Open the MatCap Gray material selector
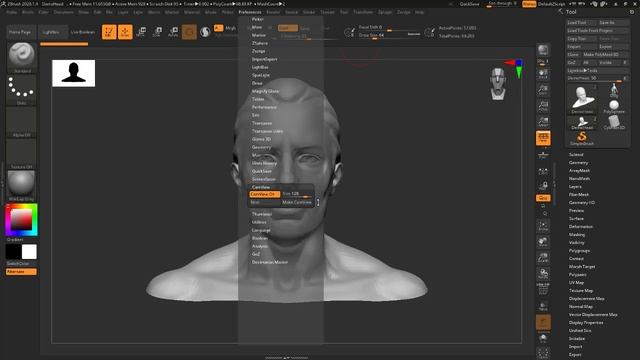Viewport: 640px width, 360px height. [21, 185]
